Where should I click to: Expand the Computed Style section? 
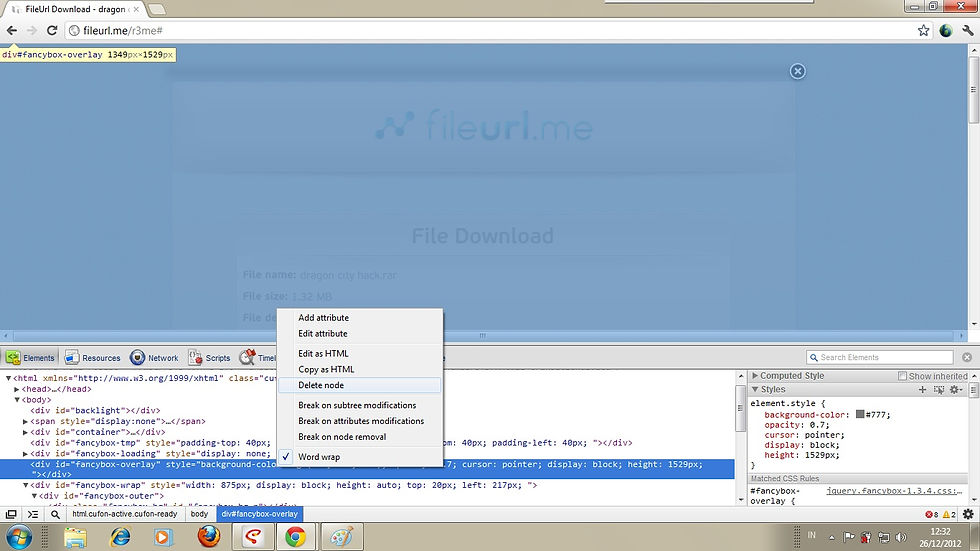tap(755, 375)
